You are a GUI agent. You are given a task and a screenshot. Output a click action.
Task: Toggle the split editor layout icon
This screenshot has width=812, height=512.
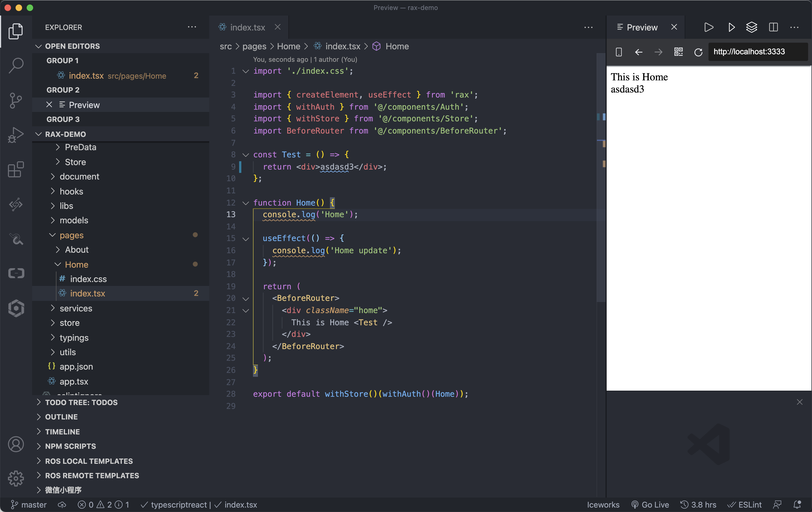(x=773, y=27)
